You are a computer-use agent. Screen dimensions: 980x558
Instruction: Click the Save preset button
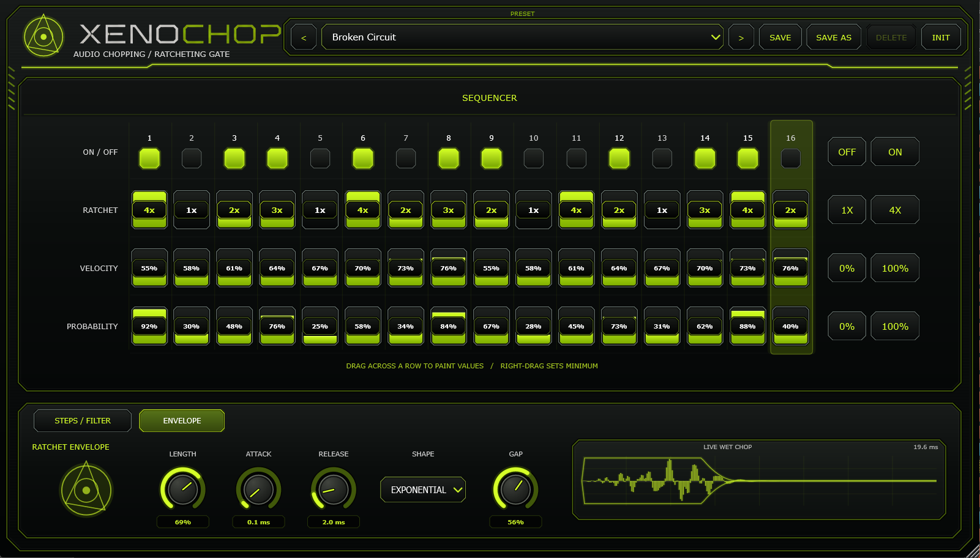point(780,37)
